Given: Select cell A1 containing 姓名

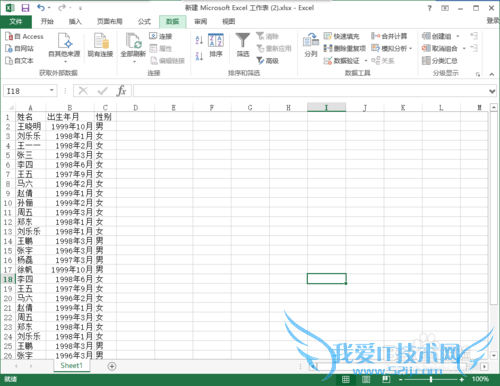Looking at the screenshot, I should [30, 117].
